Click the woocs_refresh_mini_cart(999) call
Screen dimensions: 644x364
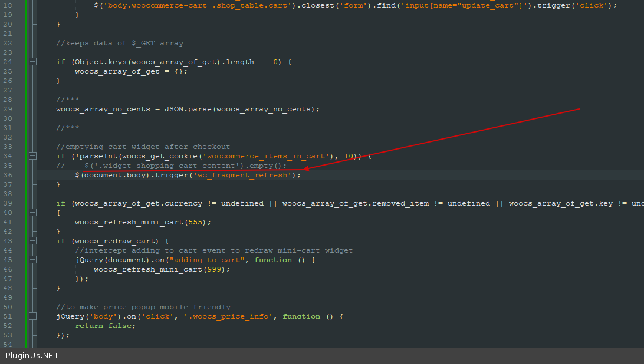point(160,269)
